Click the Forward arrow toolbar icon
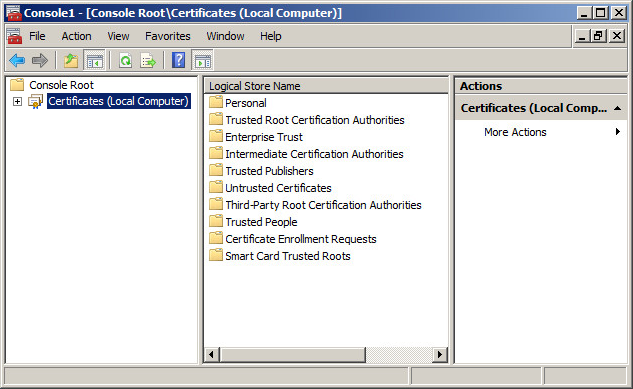The height and width of the screenshot is (389, 633). (x=40, y=61)
